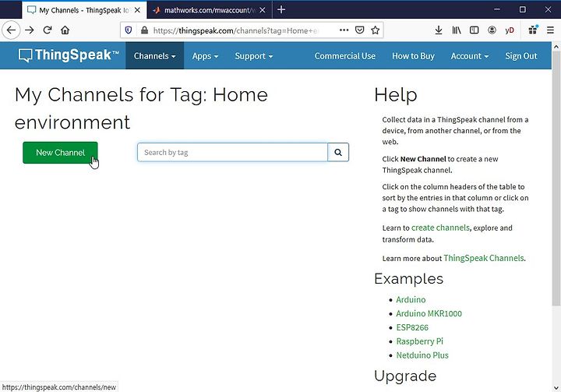This screenshot has height=392, width=561.
Task: Open the browser home page icon
Action: click(x=65, y=30)
